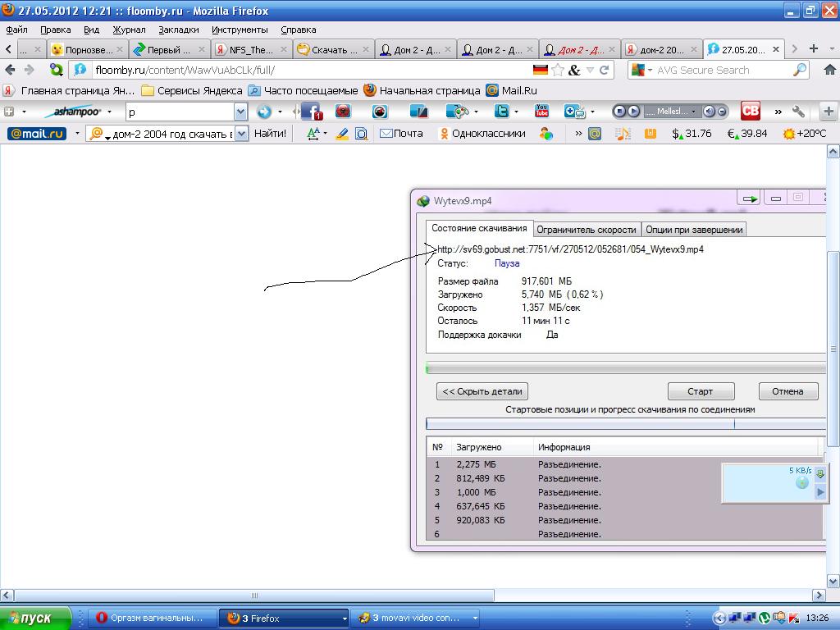Click the German flag icon in address bar

click(x=541, y=70)
